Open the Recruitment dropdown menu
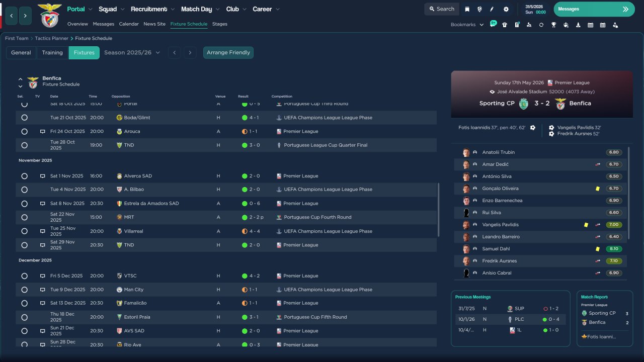The height and width of the screenshot is (362, 644). 153,9
